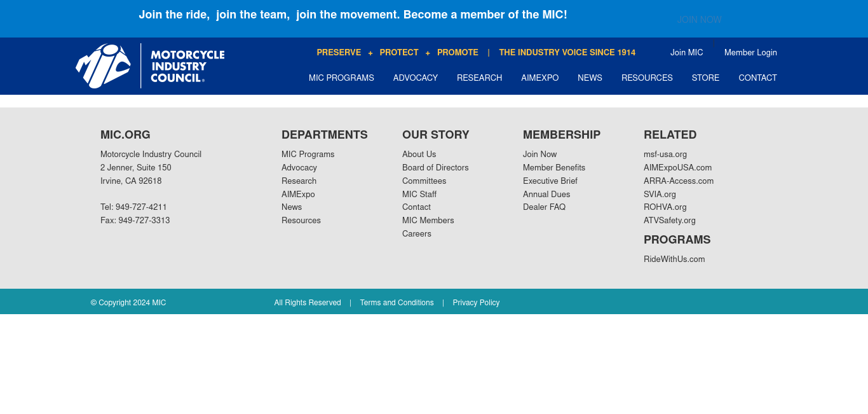View the Member Benefits link
Screen dimensions: 868x414
click(554, 168)
